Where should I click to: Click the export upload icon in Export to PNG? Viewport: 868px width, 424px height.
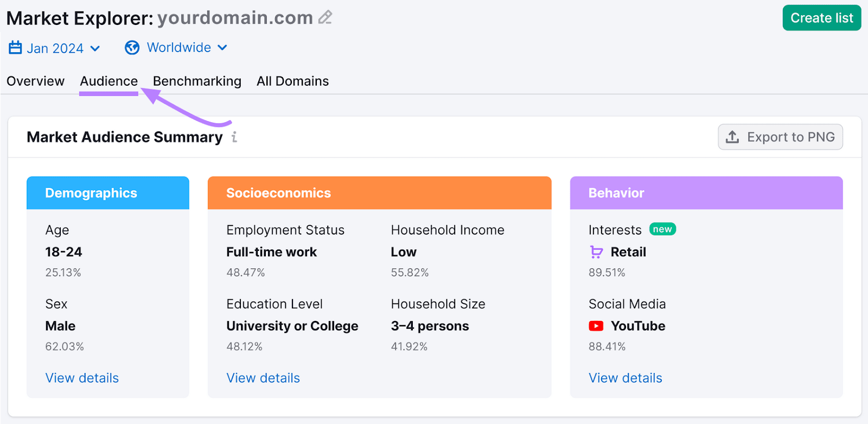coord(732,137)
